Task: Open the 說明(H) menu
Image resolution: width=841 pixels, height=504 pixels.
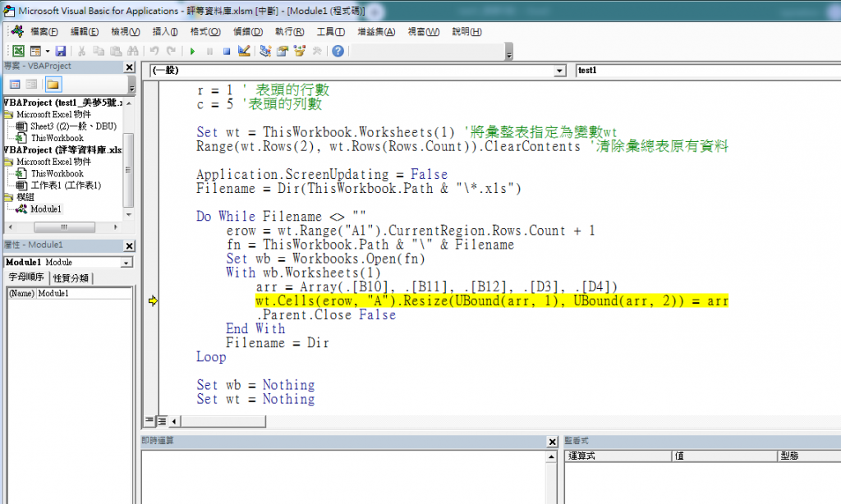Action: (466, 32)
